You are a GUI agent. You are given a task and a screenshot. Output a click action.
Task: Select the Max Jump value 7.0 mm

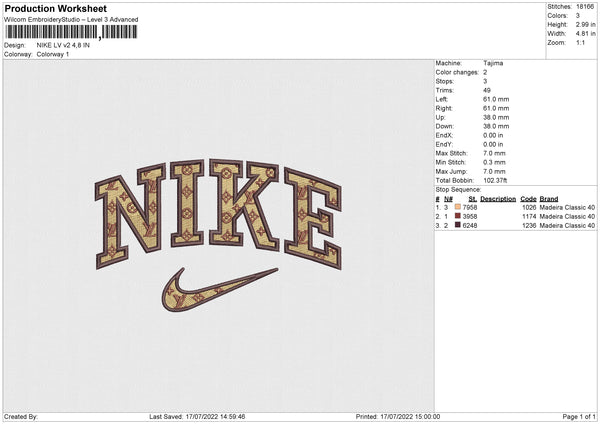494,172
